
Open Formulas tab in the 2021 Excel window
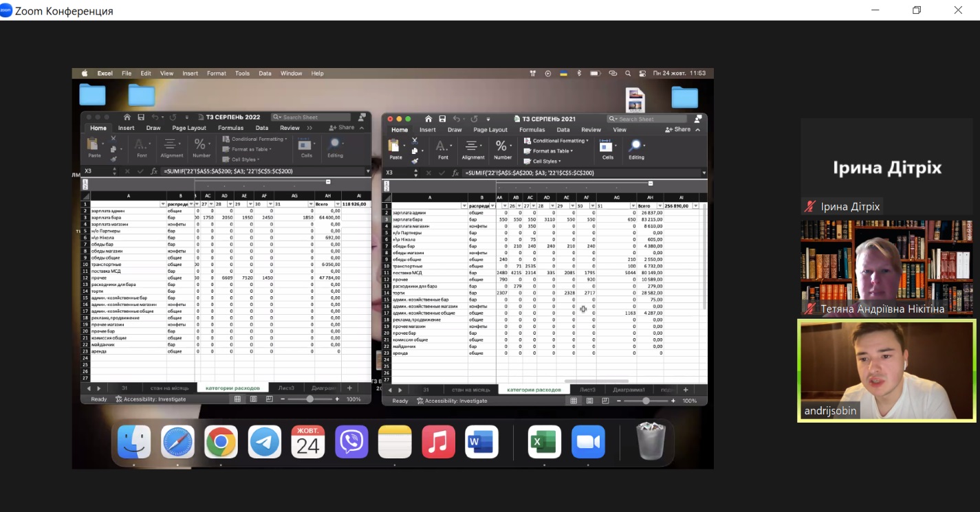(532, 130)
